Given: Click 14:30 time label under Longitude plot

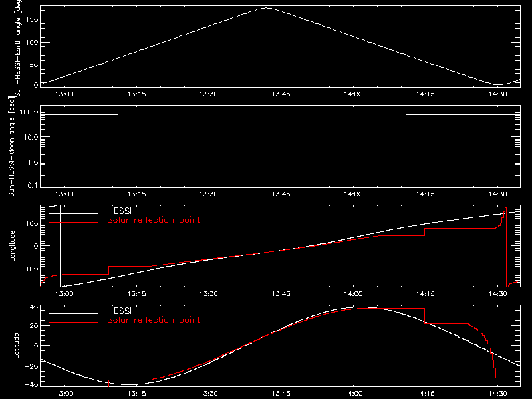Looking at the screenshot, I should (497, 294).
